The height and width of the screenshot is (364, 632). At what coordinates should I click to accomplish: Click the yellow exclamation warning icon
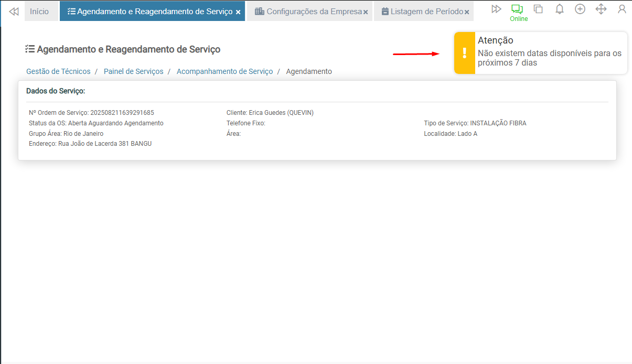point(464,53)
